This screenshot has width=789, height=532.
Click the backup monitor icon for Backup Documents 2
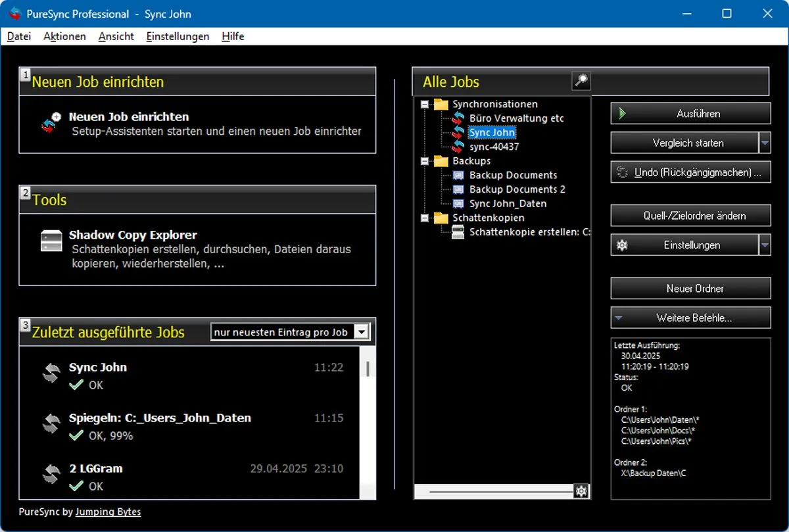[x=458, y=189]
